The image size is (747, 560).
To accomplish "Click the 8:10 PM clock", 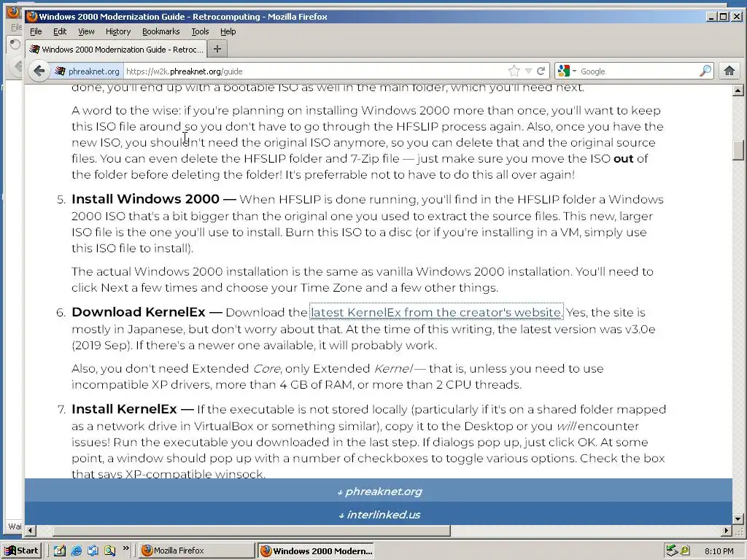I will [719, 551].
